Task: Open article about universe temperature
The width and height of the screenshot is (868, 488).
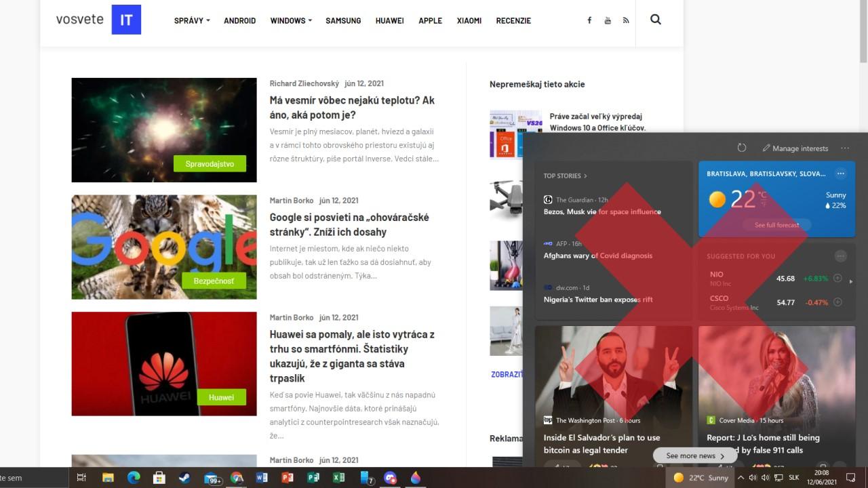Action: click(352, 107)
